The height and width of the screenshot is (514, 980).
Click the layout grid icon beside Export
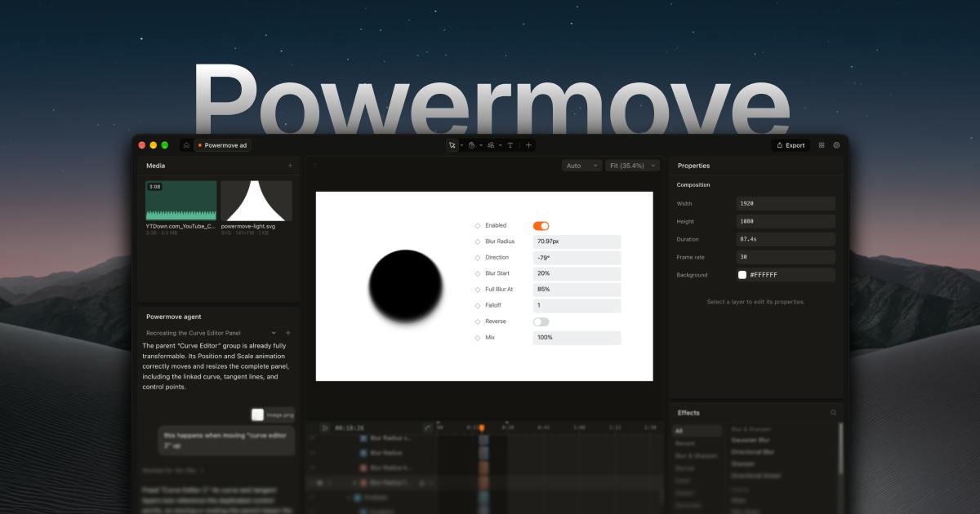pos(822,145)
